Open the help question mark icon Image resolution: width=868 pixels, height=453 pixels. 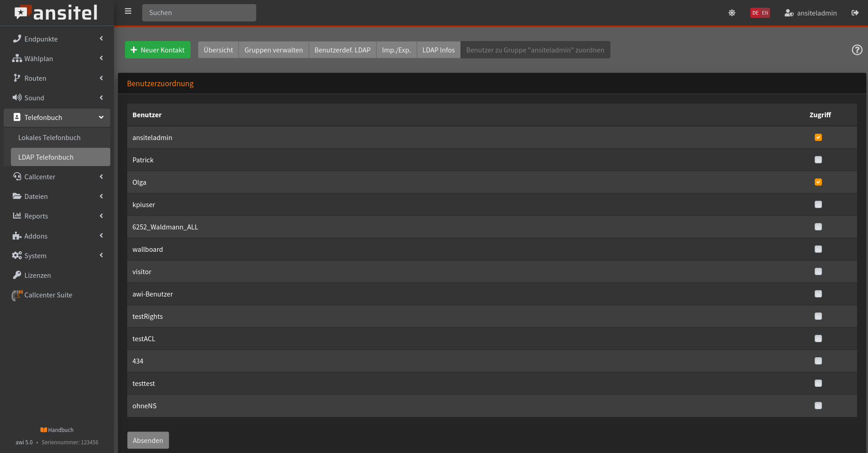[857, 50]
